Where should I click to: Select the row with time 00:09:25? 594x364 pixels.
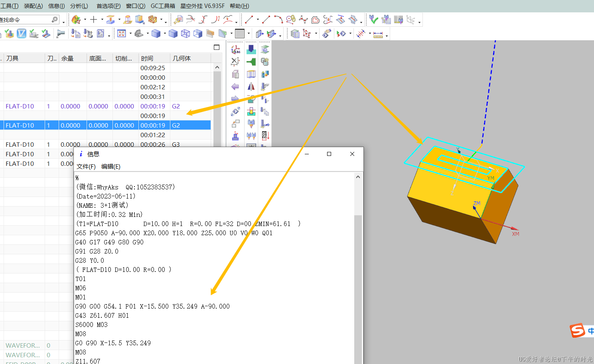[105, 68]
